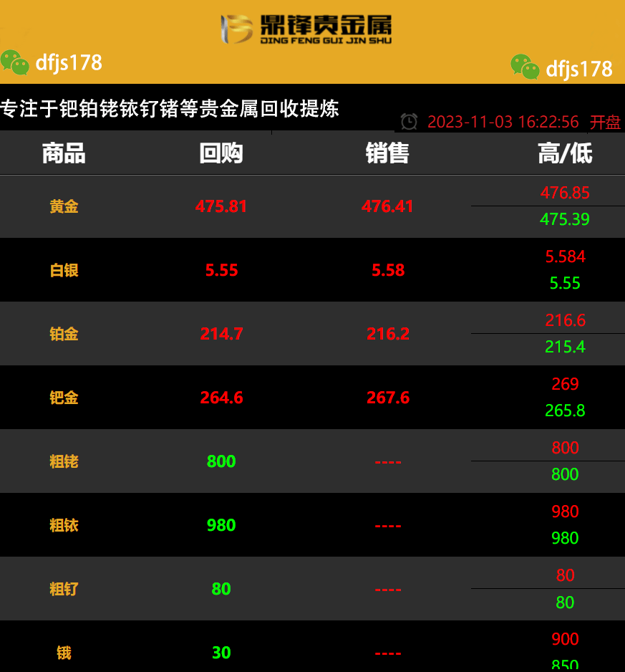Open the 黄金 product row

pyautogui.click(x=64, y=206)
